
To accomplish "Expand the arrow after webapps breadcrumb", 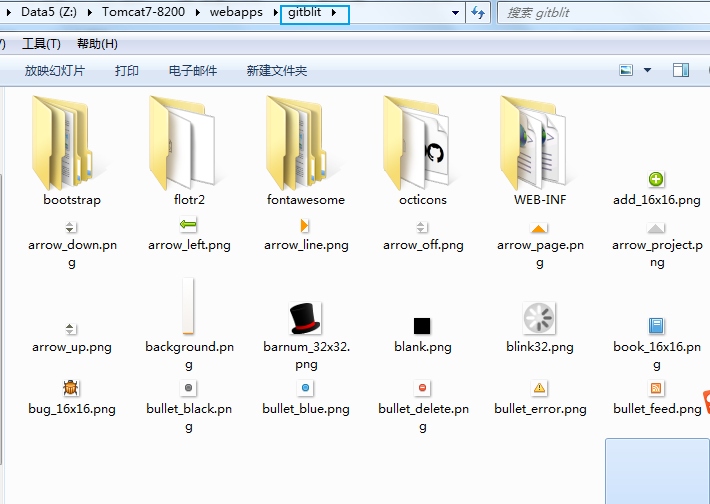I will [275, 12].
